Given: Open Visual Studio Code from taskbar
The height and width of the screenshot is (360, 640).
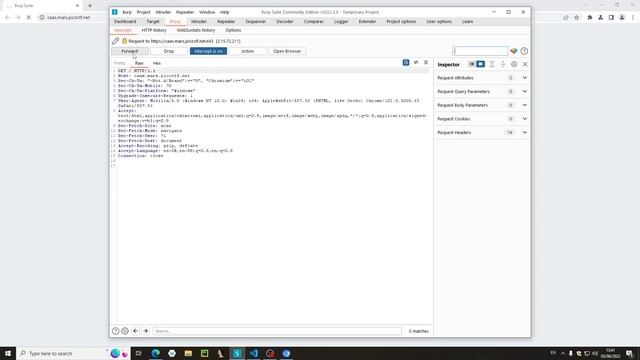Looking at the screenshot, I should (x=253, y=353).
